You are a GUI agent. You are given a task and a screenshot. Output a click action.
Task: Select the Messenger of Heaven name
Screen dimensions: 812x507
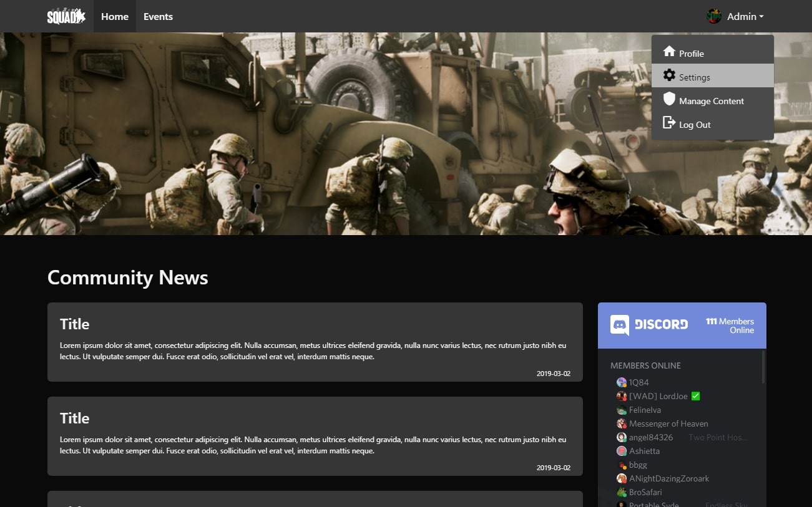(x=668, y=423)
